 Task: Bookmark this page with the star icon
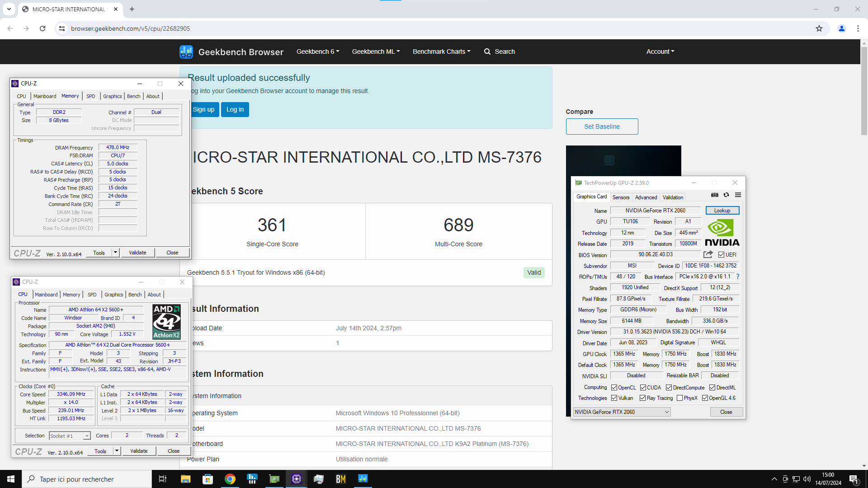[x=819, y=28]
